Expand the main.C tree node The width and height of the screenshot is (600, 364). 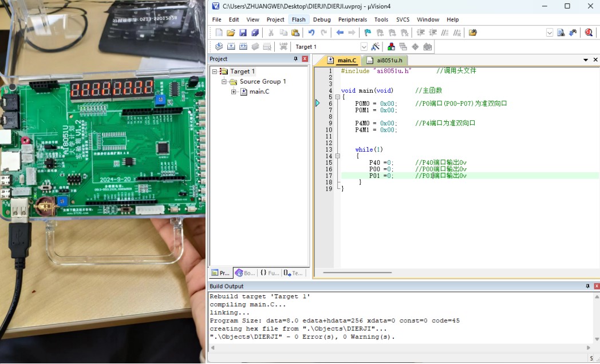point(234,92)
